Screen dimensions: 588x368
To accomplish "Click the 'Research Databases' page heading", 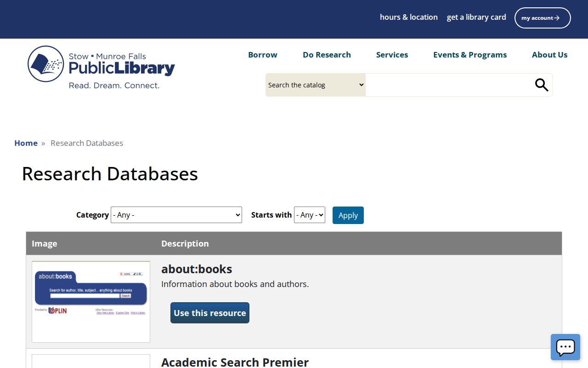I will click(110, 174).
